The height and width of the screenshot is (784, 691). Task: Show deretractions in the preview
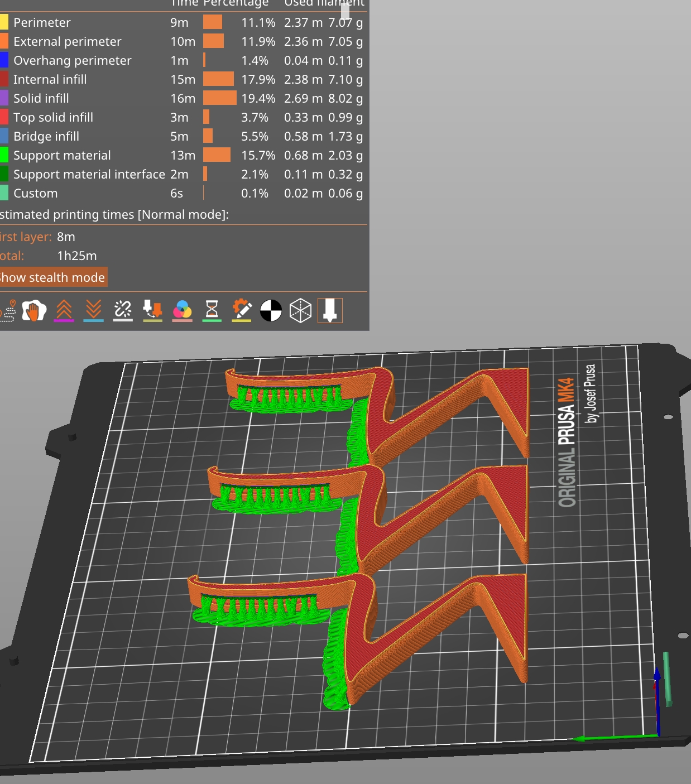pos(93,311)
